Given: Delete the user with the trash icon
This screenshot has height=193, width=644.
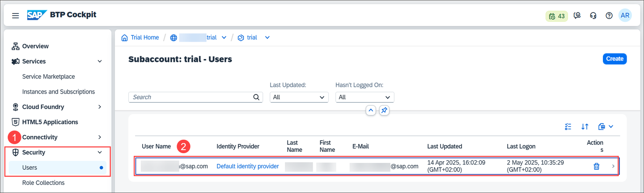Looking at the screenshot, I should (x=596, y=166).
